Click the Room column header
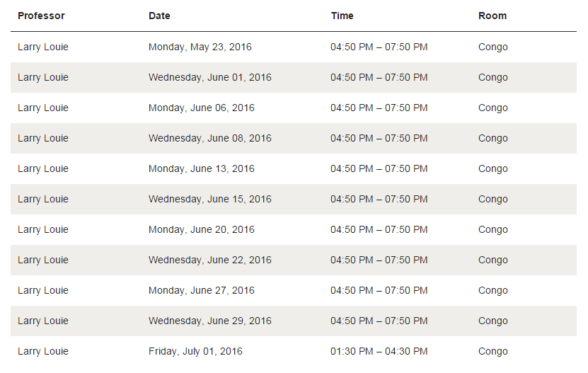 [x=492, y=16]
